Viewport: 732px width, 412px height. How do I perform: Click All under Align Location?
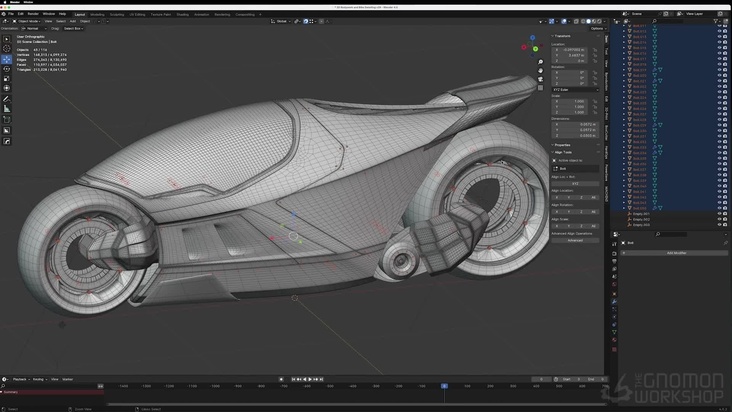(593, 197)
